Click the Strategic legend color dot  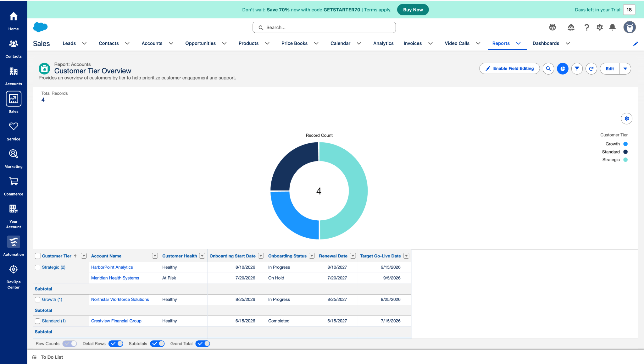[625, 160]
